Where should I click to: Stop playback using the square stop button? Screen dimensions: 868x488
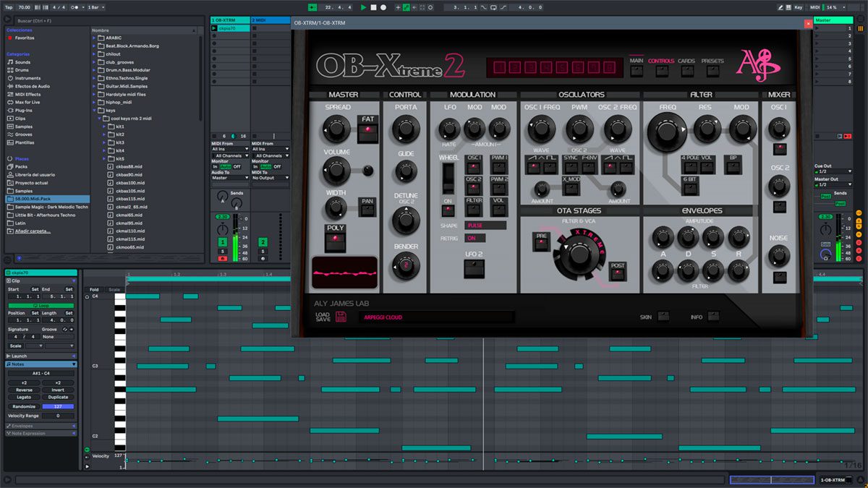click(374, 7)
